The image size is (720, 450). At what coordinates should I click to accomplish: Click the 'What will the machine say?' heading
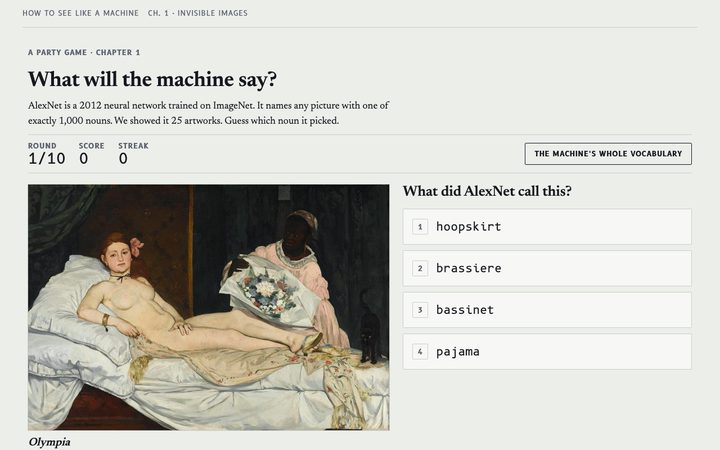[152, 79]
